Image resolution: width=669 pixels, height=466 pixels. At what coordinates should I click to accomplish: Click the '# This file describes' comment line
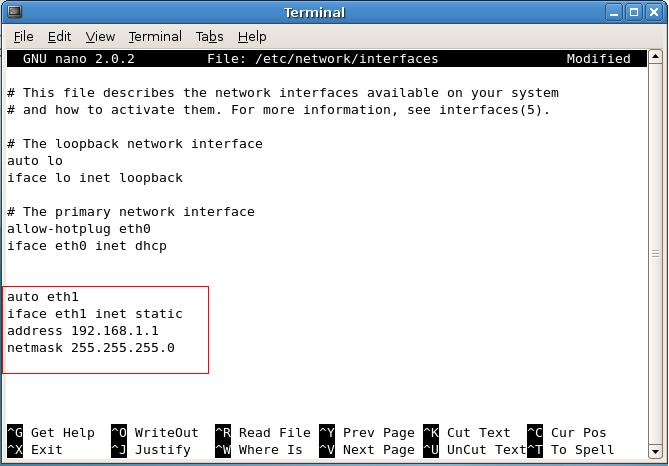pos(283,93)
